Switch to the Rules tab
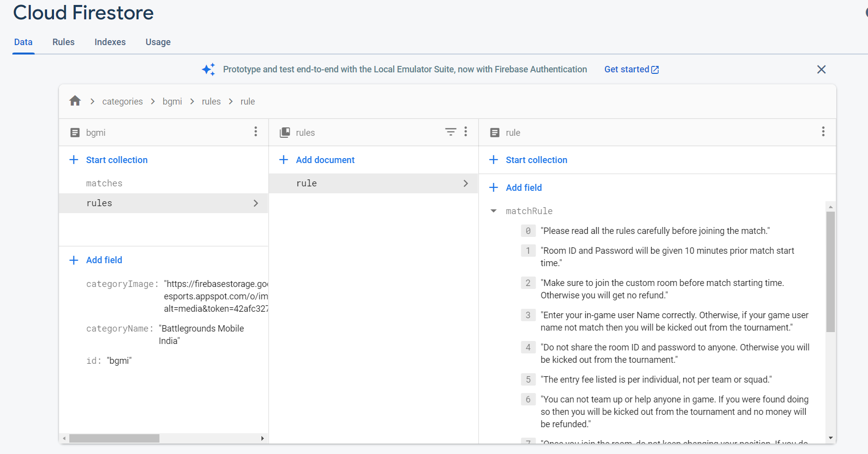Screen dimensions: 868x454 63,42
